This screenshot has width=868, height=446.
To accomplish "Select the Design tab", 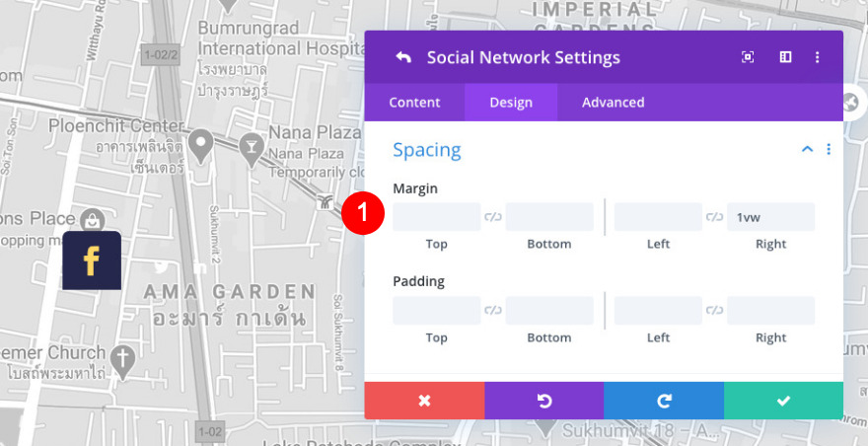I will 511,103.
